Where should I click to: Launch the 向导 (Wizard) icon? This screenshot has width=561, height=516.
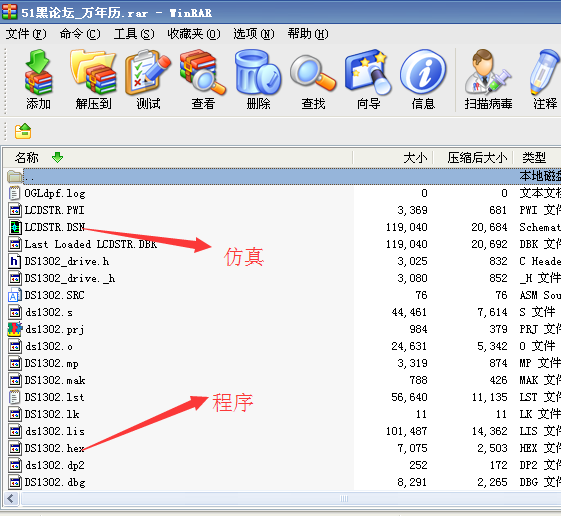click(368, 80)
